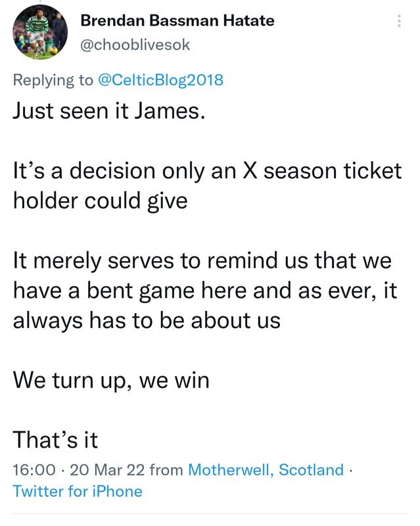Open the Twitter for iPhone source link
This screenshot has width=420, height=526.
point(77,491)
